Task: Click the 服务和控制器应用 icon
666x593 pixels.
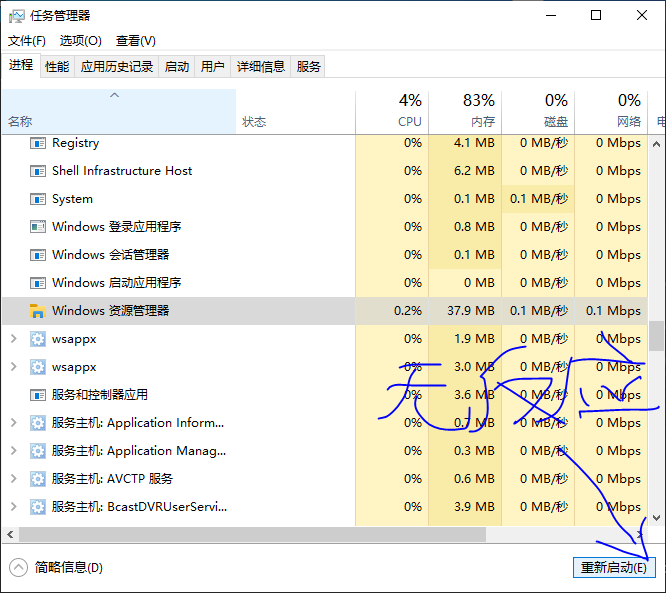Action: 38,395
